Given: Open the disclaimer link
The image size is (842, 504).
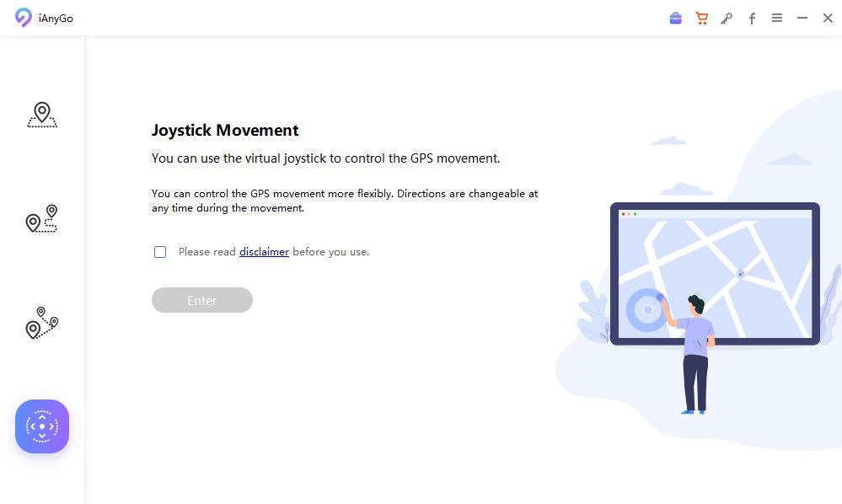Looking at the screenshot, I should point(264,251).
